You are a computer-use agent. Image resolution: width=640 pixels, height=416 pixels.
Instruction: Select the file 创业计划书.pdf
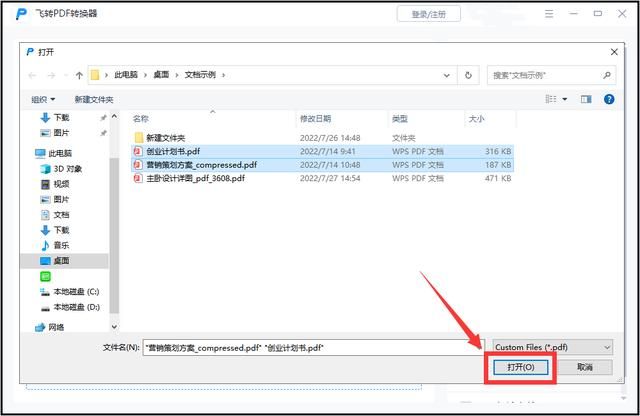tap(322, 151)
